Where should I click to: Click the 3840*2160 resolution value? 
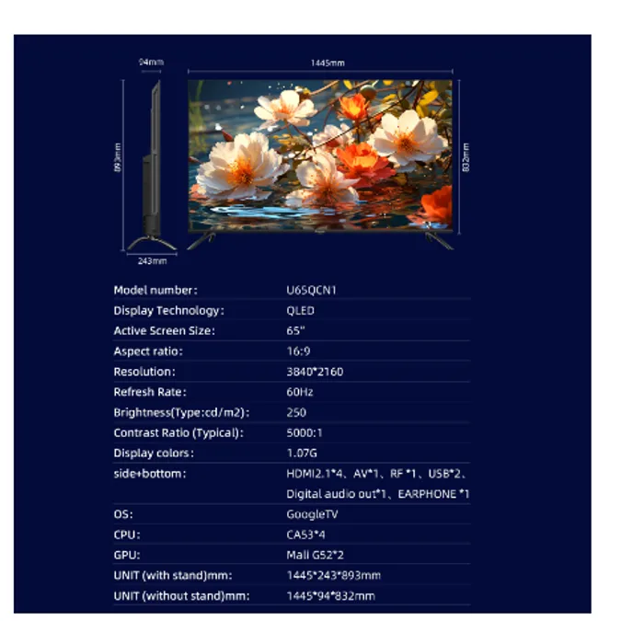point(315,372)
